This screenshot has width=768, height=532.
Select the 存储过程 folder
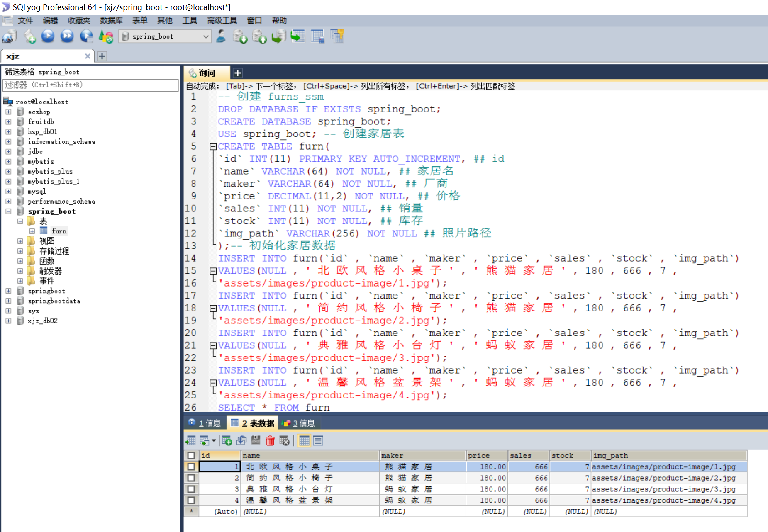[54, 251]
